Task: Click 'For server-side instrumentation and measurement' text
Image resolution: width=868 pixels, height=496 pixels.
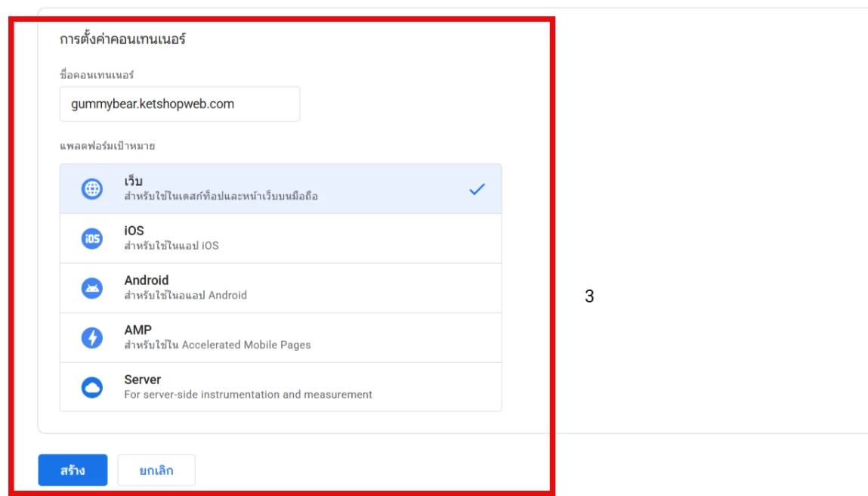Action: 248,394
